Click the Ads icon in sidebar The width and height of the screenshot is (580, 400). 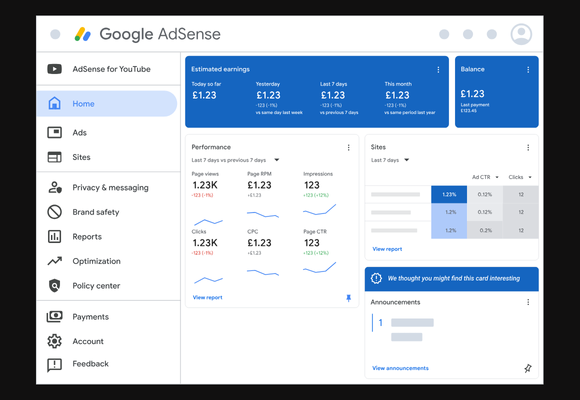pos(54,132)
